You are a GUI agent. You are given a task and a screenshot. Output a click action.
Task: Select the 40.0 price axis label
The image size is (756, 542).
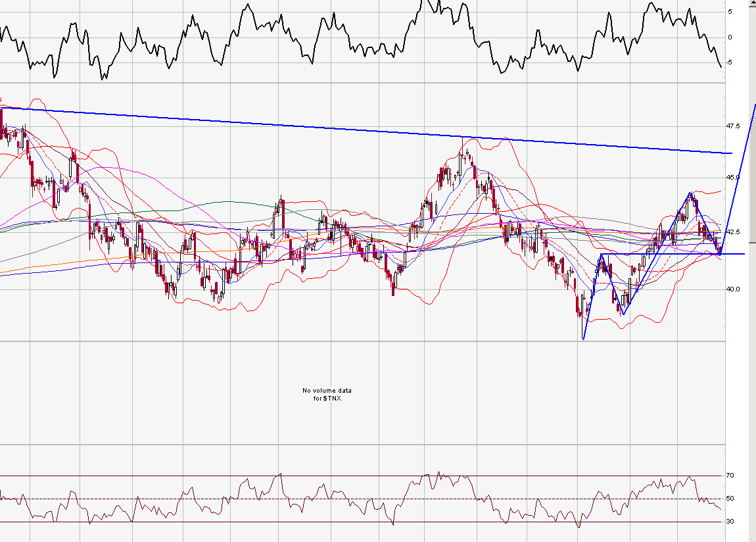point(733,289)
